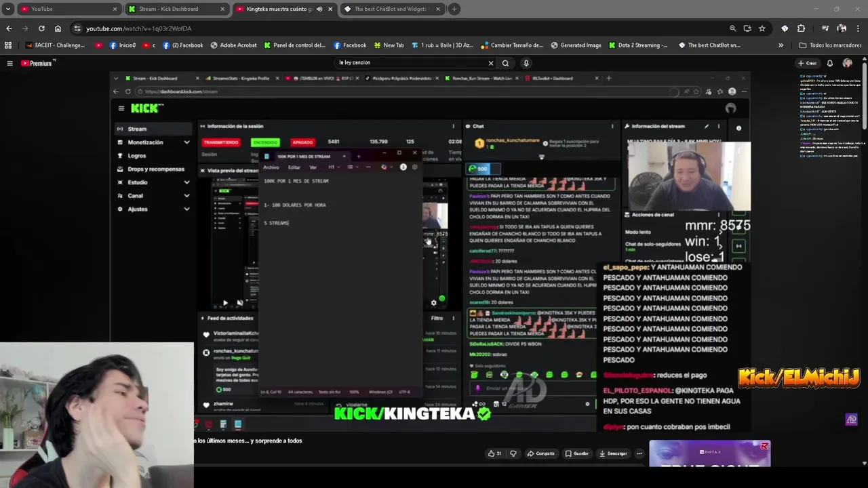Open the Panel de control del bookmark
868x488 pixels.
tap(295, 45)
